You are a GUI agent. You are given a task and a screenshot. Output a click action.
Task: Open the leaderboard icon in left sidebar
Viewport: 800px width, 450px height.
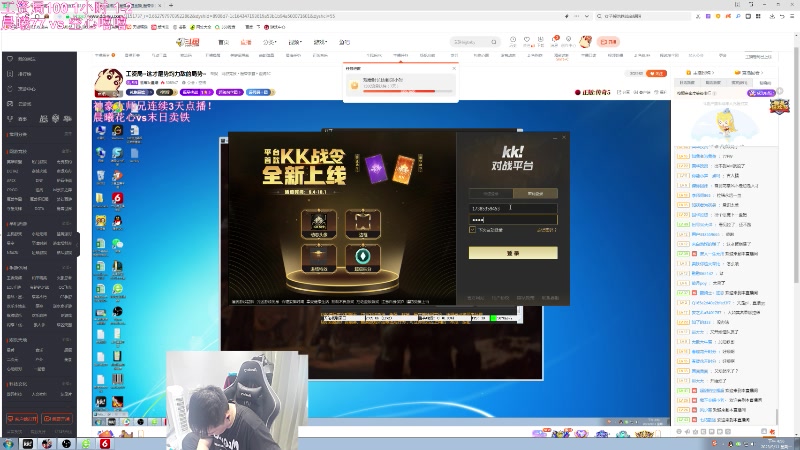(10, 73)
